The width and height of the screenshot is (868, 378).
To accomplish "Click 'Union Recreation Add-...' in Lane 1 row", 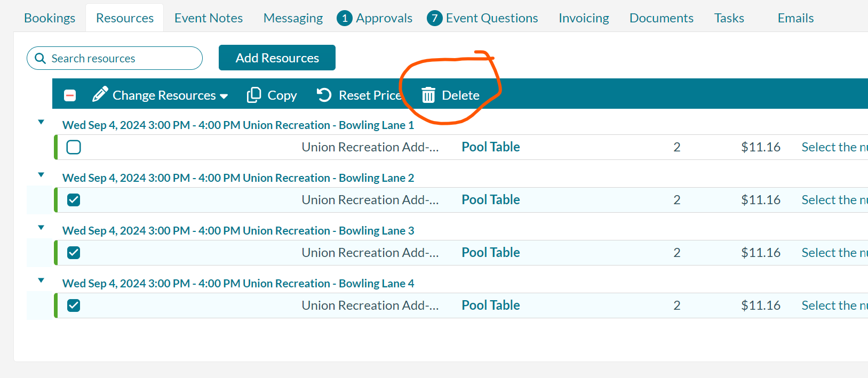I will (x=370, y=147).
